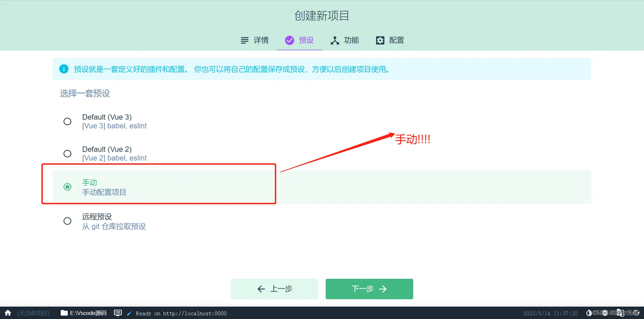Click the bug report icon at bottom right
The height and width of the screenshot is (319, 644).
(x=604, y=313)
